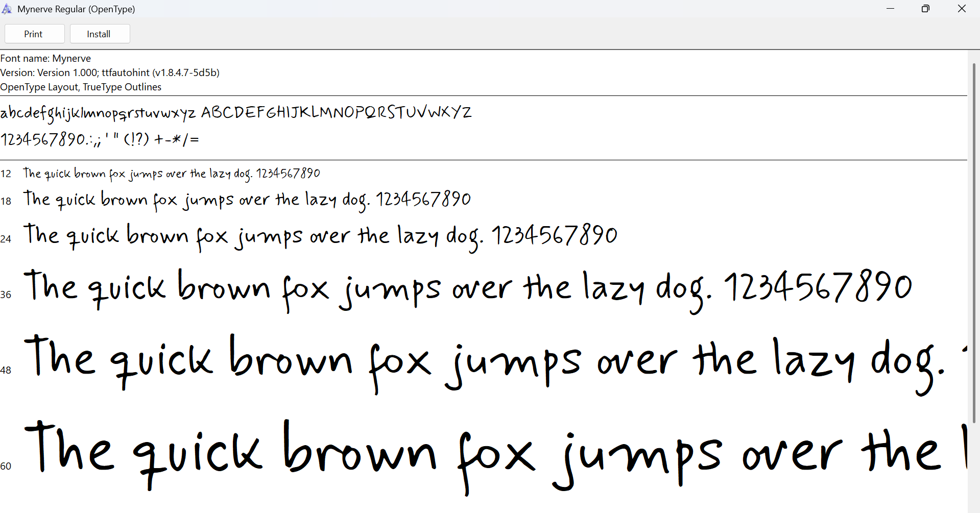Click the Install button
Screen dimensions: 980x513
coord(100,34)
